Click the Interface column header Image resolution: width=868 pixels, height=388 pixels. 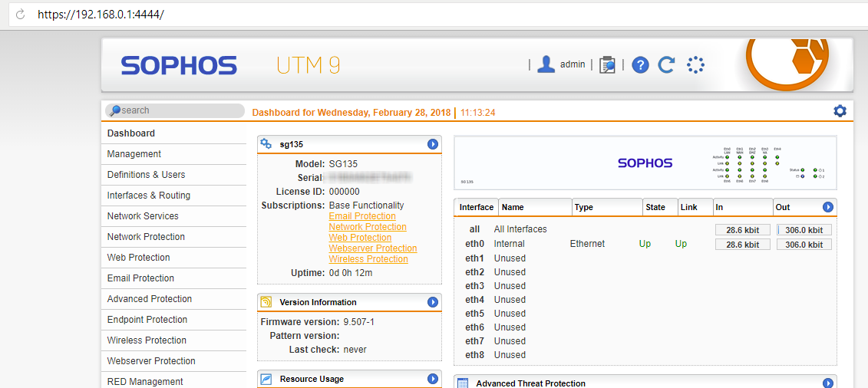[476, 207]
